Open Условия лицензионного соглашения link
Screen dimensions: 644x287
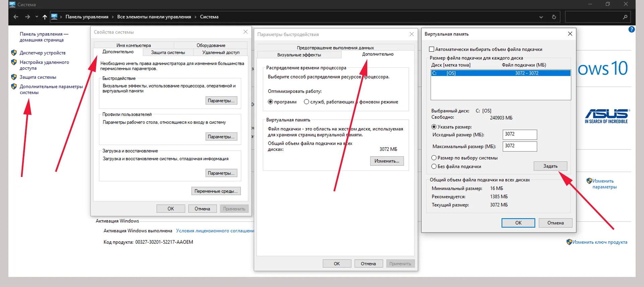pyautogui.click(x=215, y=231)
